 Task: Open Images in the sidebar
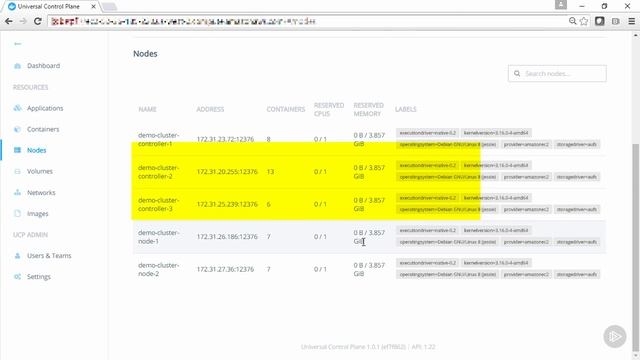click(38, 213)
